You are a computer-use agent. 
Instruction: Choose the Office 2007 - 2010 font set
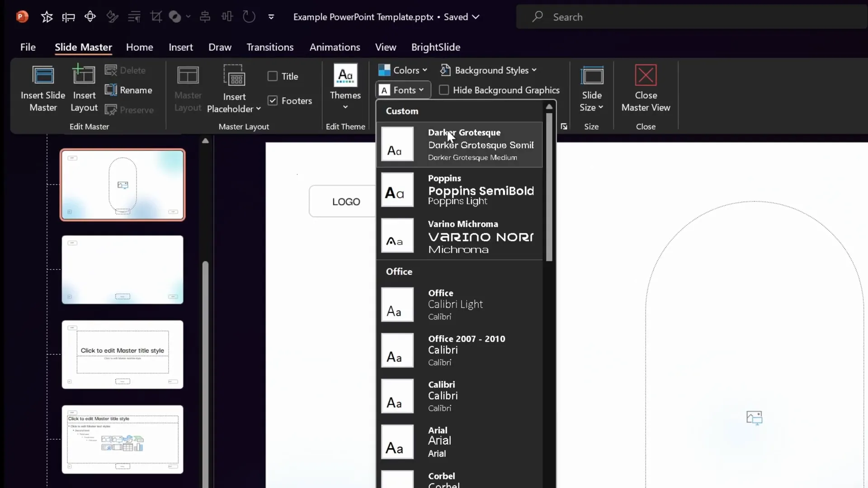click(459, 350)
